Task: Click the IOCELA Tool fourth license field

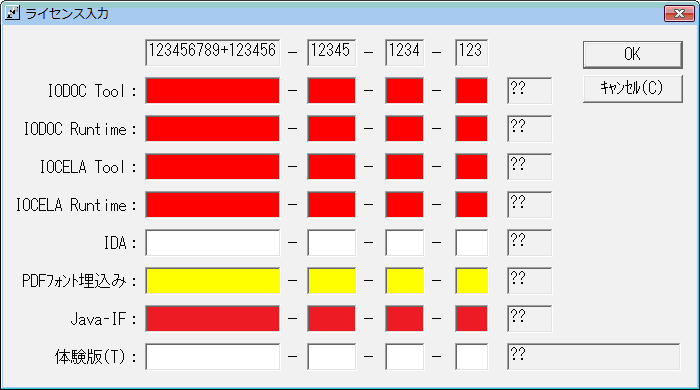Action: (471, 166)
